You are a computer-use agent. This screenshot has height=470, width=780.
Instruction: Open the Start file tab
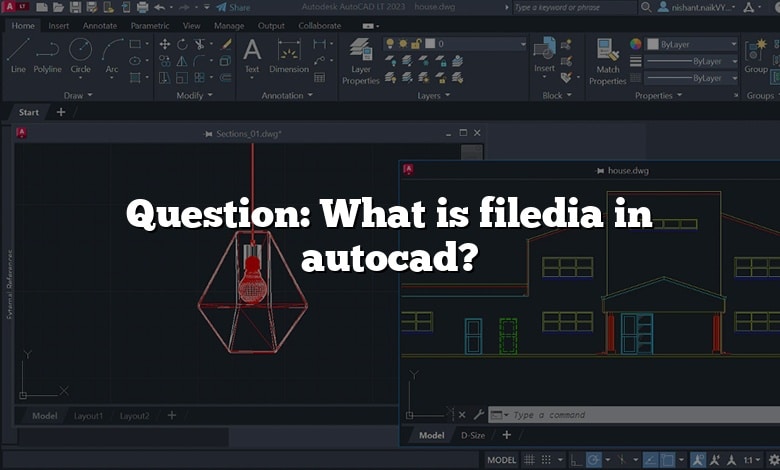[x=29, y=112]
